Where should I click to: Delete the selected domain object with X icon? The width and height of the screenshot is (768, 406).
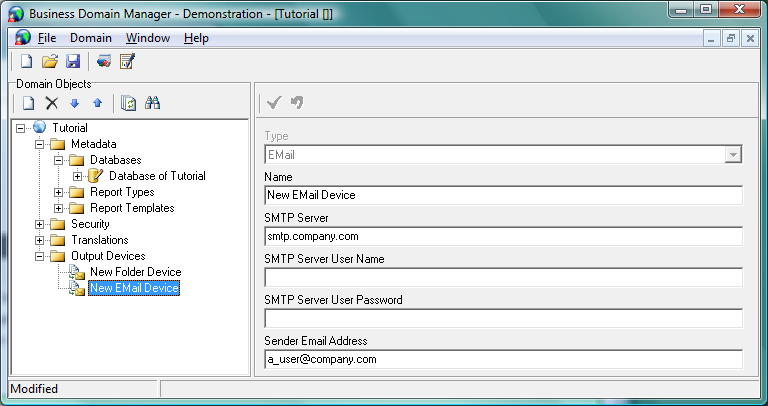(x=52, y=103)
